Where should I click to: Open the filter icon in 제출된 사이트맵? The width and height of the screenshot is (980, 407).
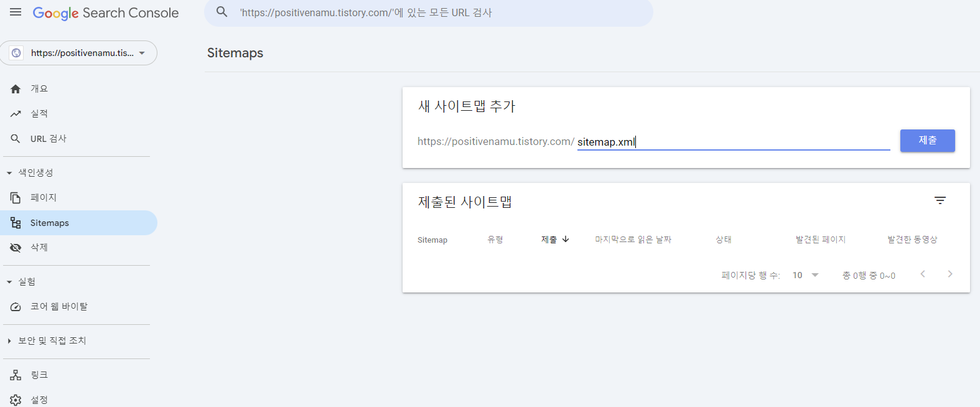(x=940, y=200)
